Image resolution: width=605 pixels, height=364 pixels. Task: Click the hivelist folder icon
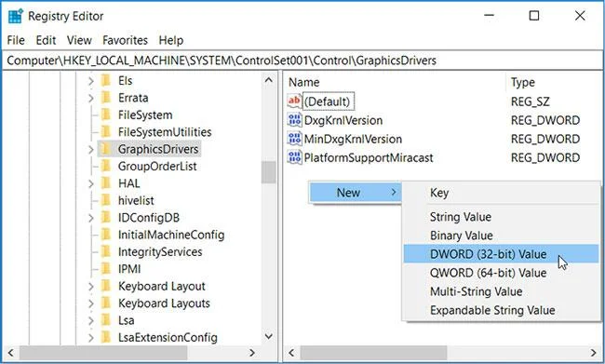(106, 200)
